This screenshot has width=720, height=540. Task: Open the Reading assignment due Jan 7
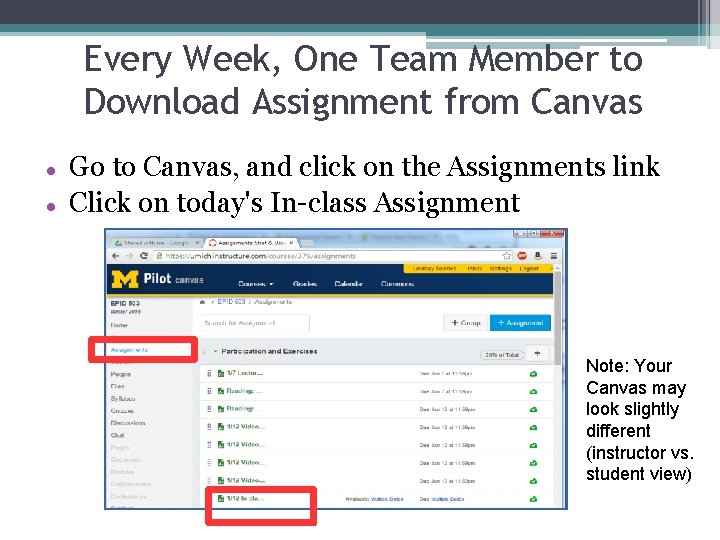tap(244, 391)
